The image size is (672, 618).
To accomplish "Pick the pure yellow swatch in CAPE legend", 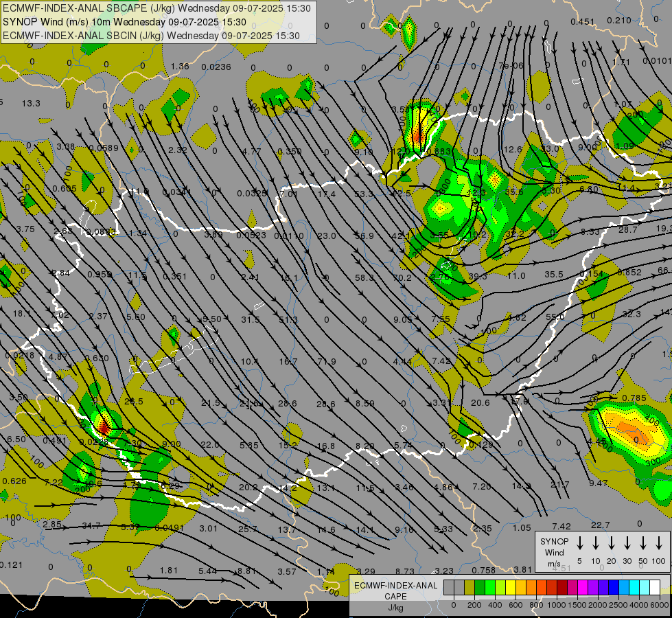I will 511,587.
